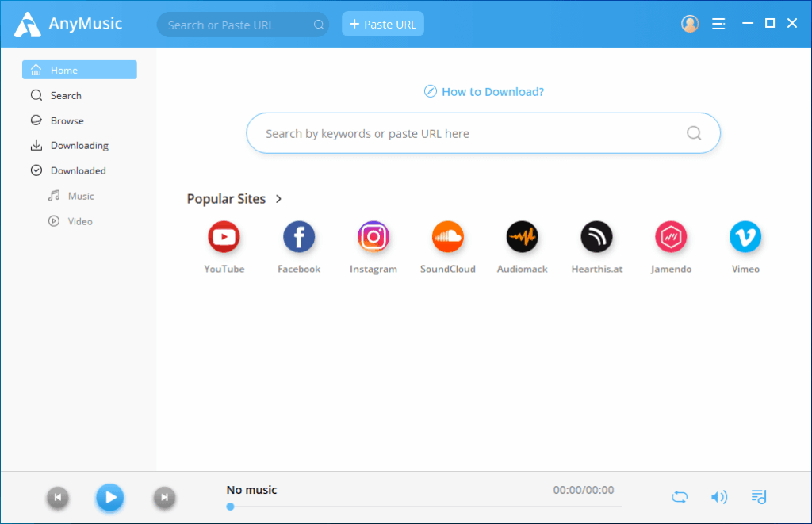Click the Popular Sites heading

click(x=226, y=199)
